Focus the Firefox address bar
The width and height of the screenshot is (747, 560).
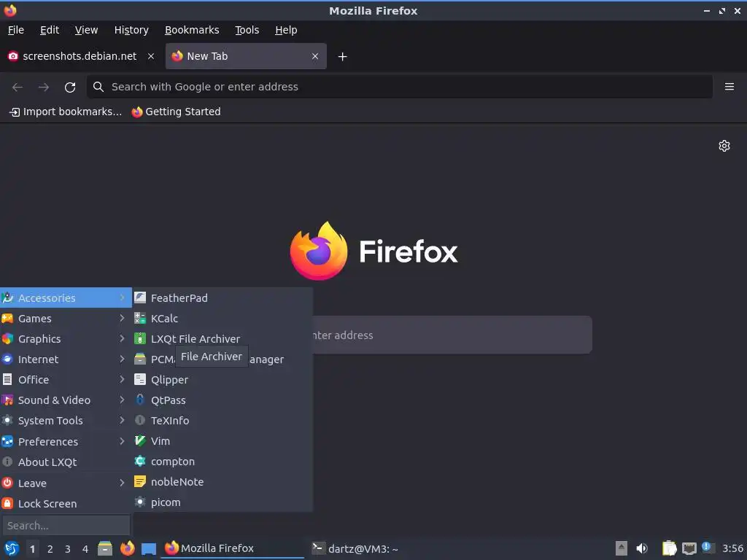point(399,87)
